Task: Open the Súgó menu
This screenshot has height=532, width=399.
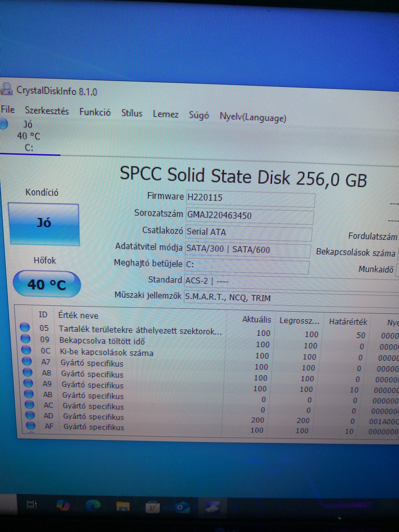Action: (x=199, y=115)
